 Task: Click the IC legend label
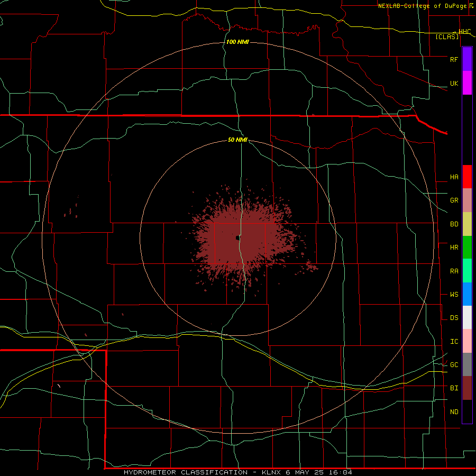454,341
